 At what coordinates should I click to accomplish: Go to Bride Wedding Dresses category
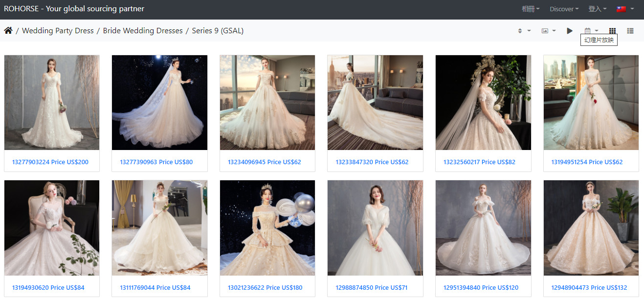click(143, 31)
